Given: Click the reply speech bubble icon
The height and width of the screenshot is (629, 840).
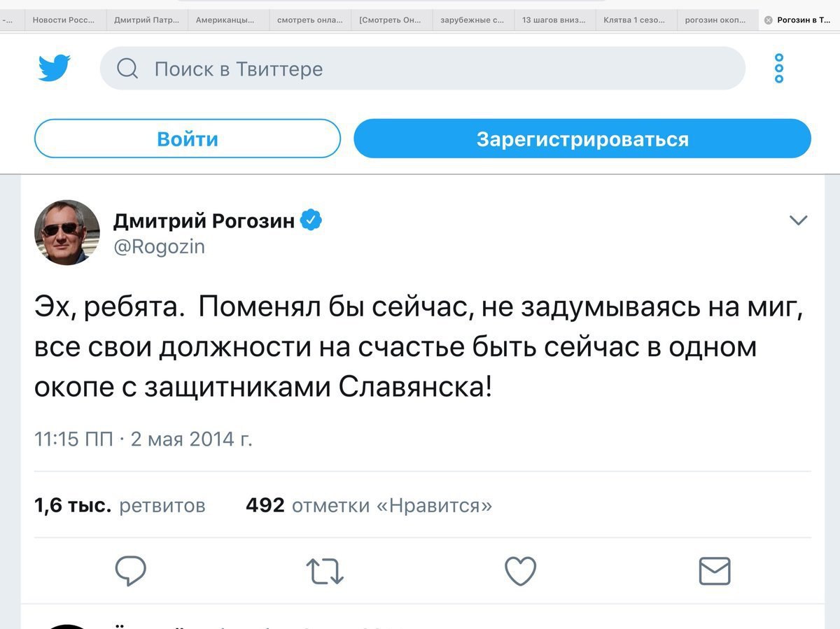Looking at the screenshot, I should (130, 571).
